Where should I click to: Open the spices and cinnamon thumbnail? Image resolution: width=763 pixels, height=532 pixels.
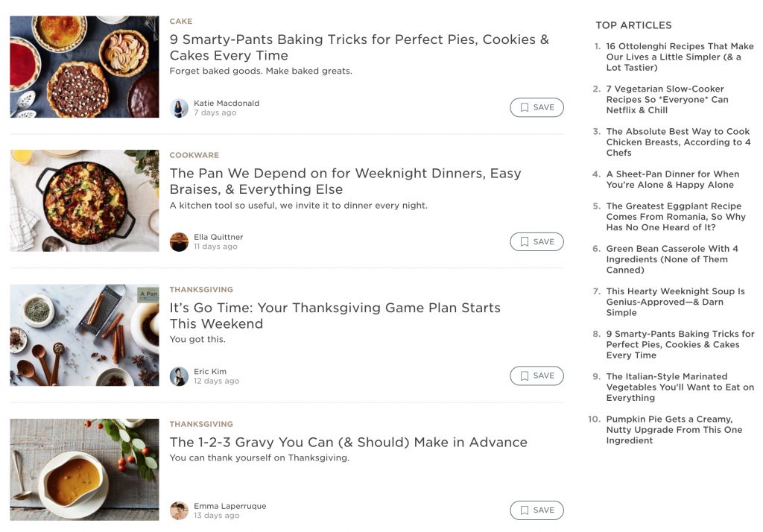[x=85, y=335]
